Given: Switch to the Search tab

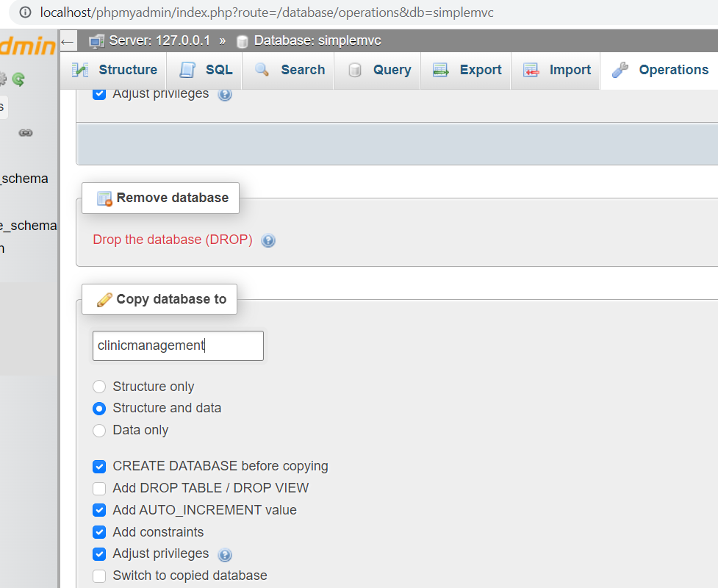Looking at the screenshot, I should pyautogui.click(x=288, y=70).
